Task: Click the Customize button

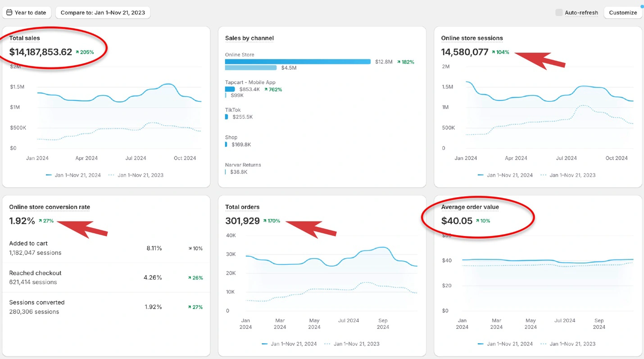Action: 623,13
